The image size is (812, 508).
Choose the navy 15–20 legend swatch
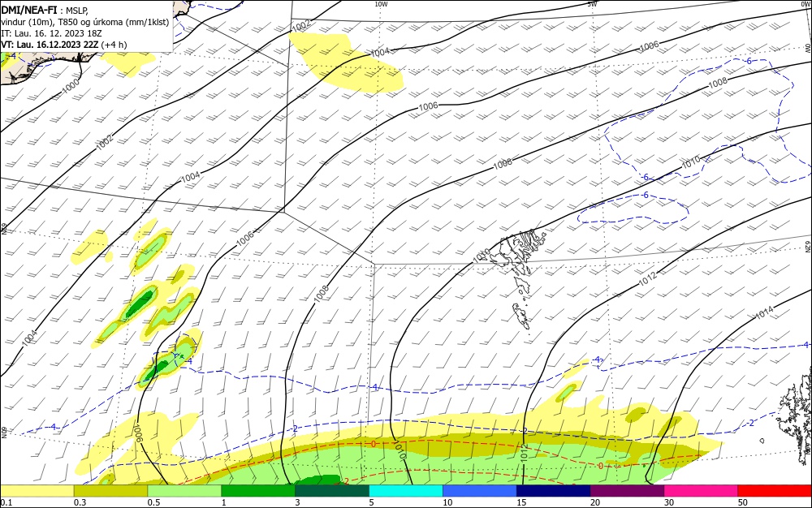pos(554,491)
